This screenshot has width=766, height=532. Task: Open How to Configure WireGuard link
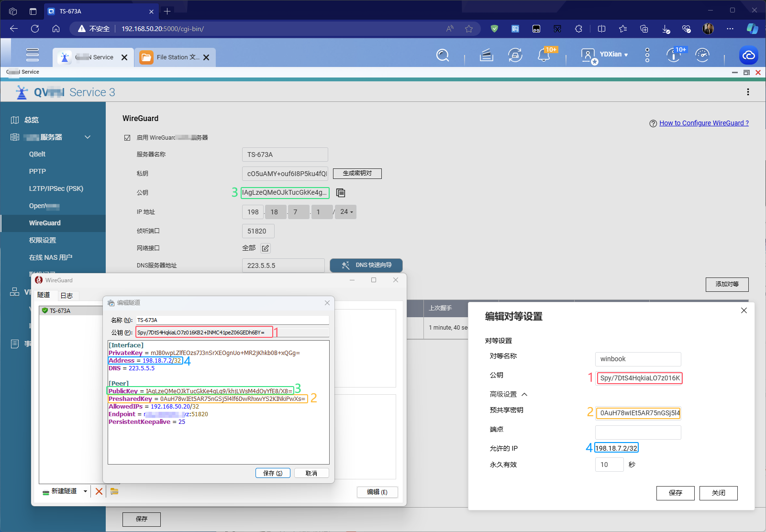pos(704,123)
